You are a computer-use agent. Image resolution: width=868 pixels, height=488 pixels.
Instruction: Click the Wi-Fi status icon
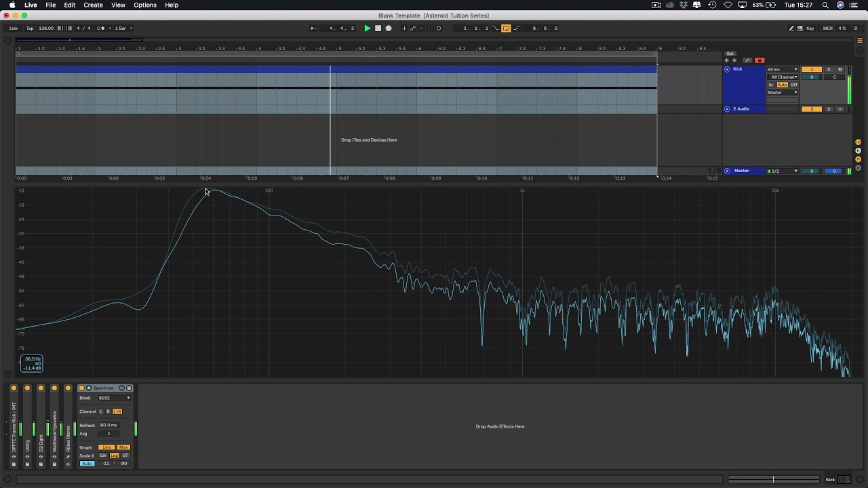pyautogui.click(x=728, y=5)
